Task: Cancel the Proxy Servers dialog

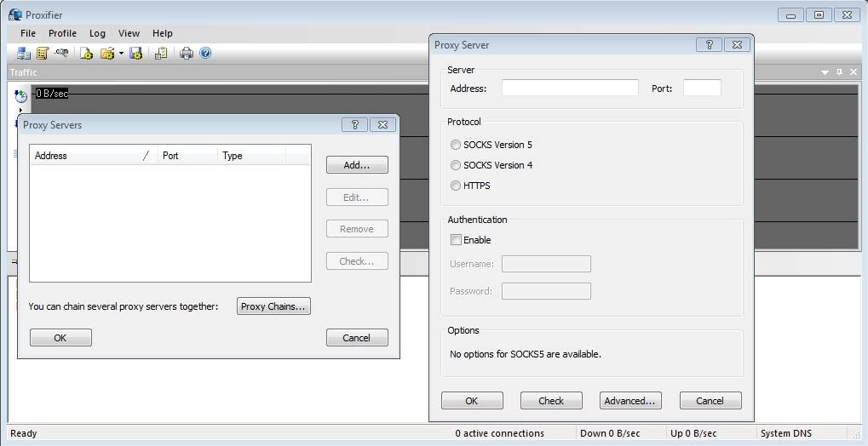Action: click(357, 338)
